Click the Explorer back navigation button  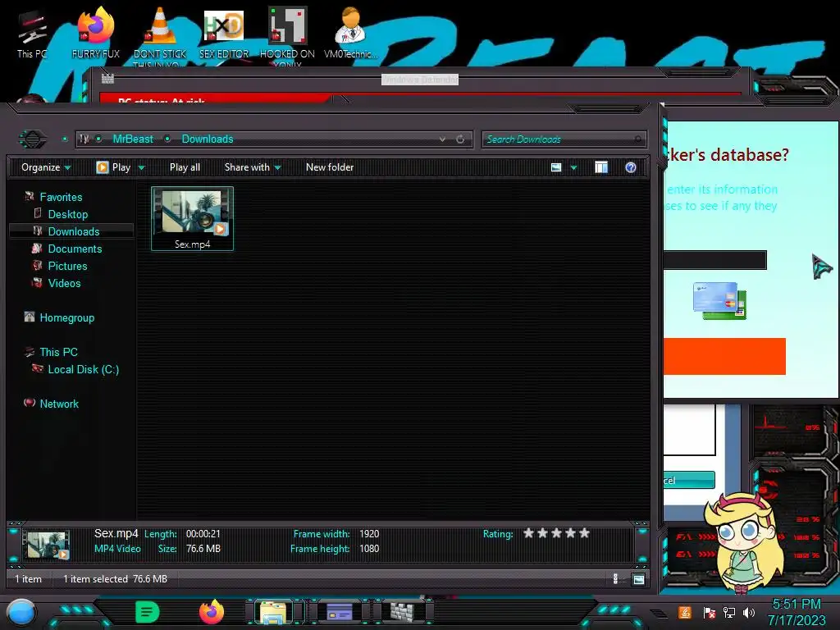[x=33, y=139]
